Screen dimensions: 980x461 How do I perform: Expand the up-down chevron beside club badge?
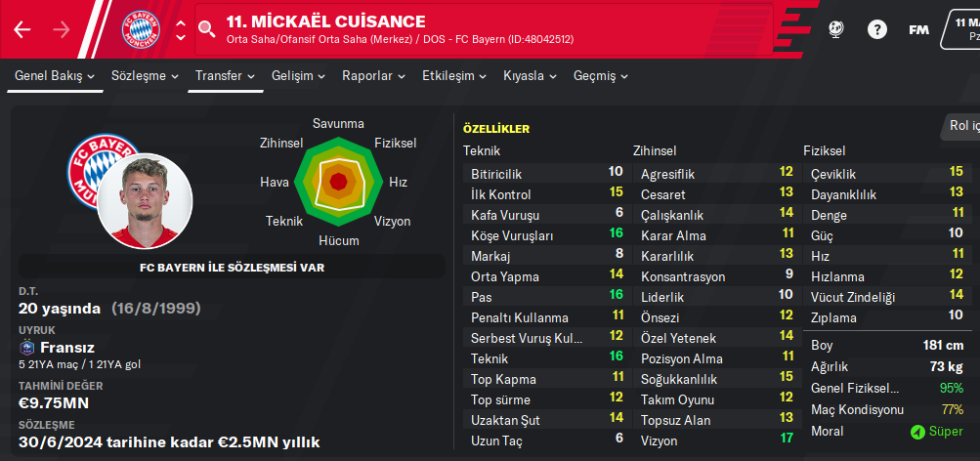click(x=181, y=29)
